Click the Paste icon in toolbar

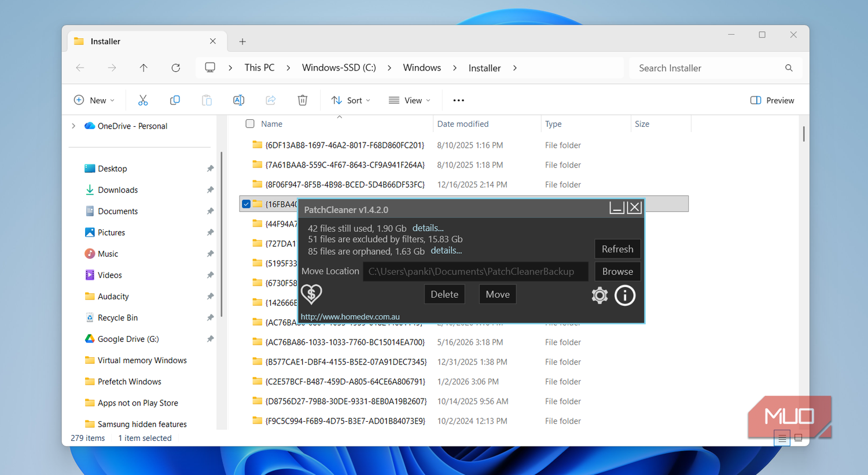click(x=207, y=100)
